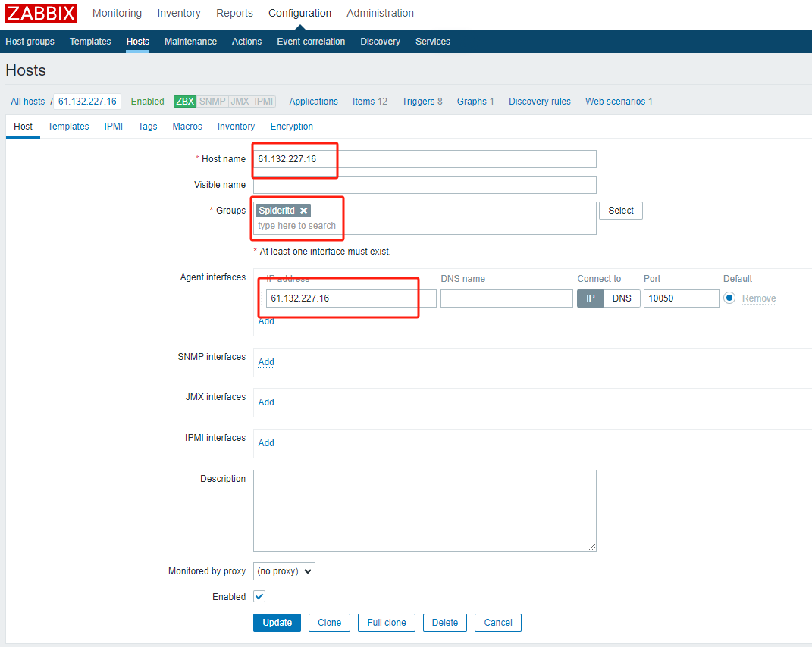
Task: Click the SNMP availability badge
Action: coord(212,102)
